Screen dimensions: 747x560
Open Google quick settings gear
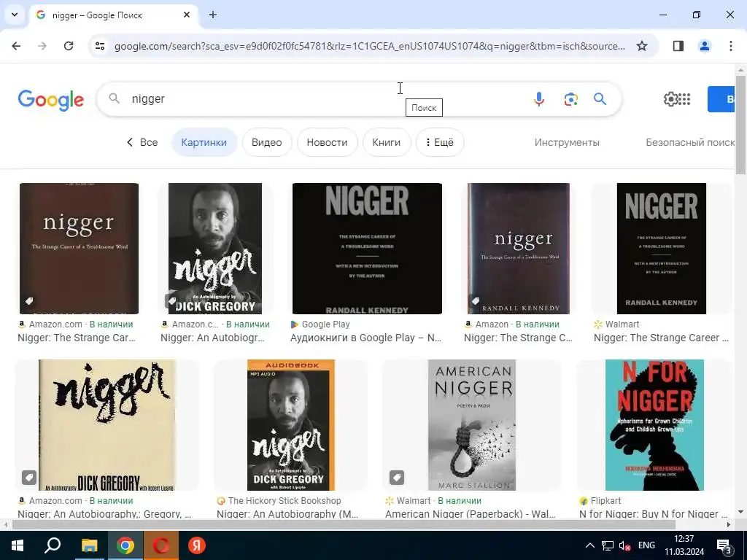670,99
